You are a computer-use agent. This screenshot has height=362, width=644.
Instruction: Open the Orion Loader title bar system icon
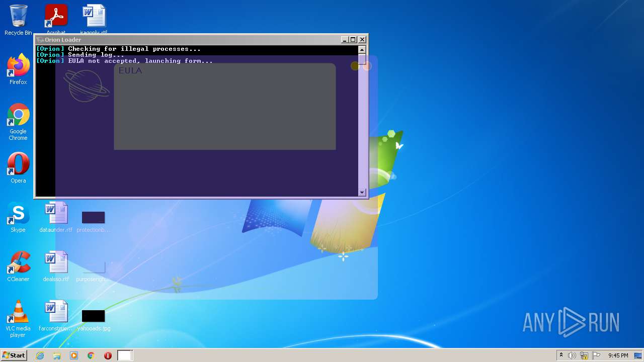[40, 40]
